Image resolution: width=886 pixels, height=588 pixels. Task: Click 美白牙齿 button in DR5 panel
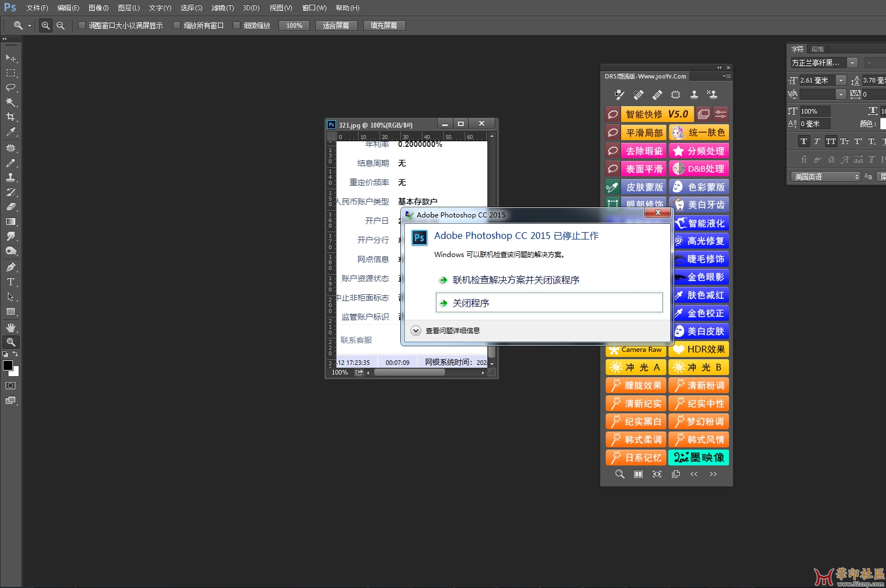pyautogui.click(x=699, y=204)
